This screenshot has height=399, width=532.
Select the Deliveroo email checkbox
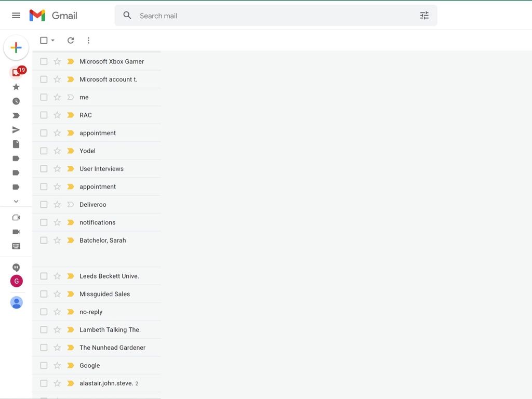[44, 205]
